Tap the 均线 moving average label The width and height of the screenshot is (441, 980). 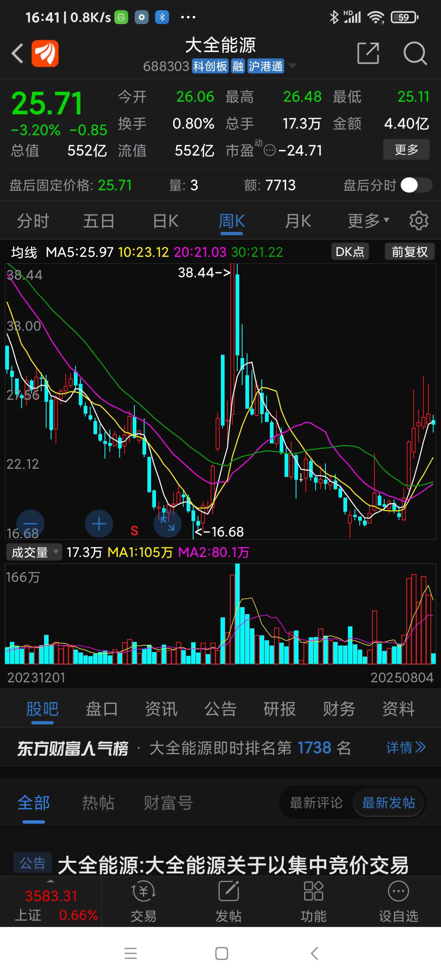[x=24, y=252]
